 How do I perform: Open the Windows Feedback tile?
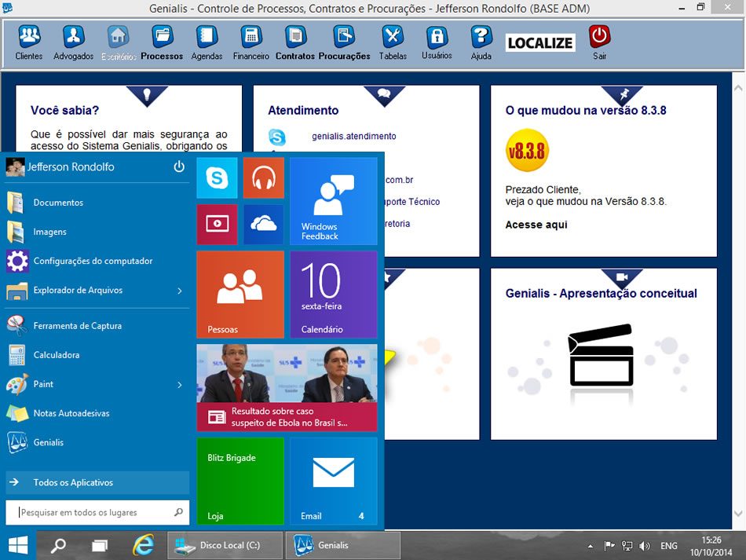tap(334, 201)
